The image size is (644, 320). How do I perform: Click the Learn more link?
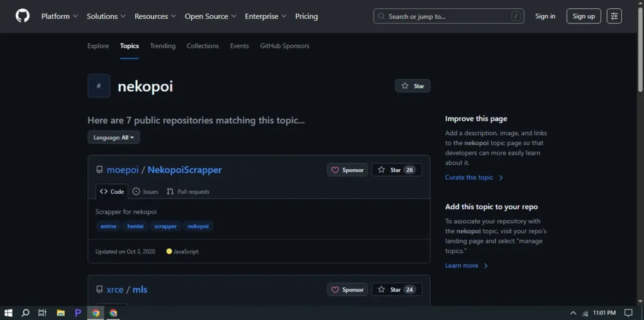tap(467, 265)
